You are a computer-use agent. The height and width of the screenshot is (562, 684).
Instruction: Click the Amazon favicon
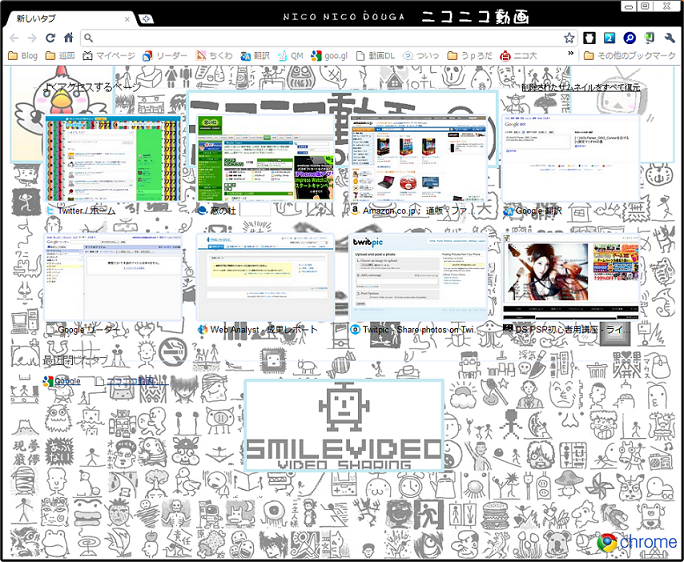(356, 211)
